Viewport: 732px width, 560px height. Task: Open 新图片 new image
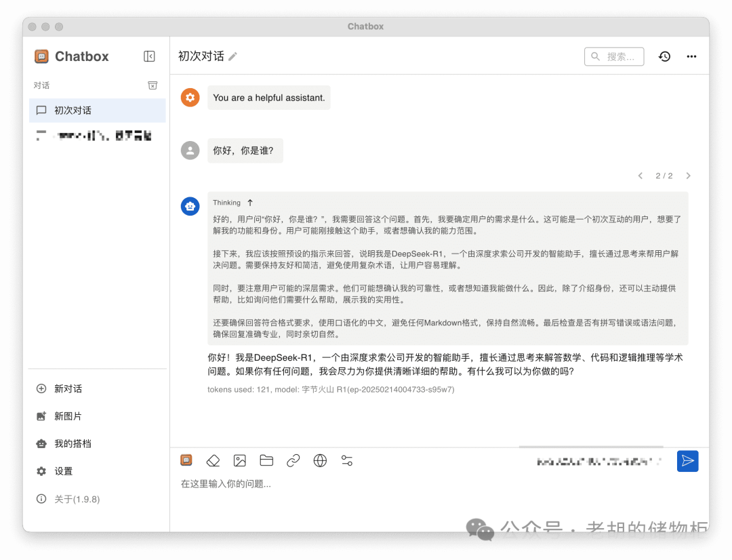point(97,416)
